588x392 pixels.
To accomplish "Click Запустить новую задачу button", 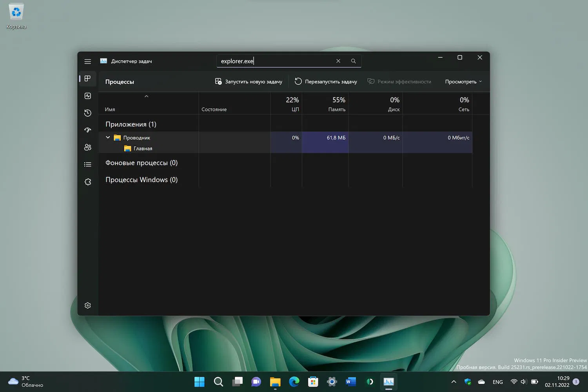I will (x=249, y=82).
